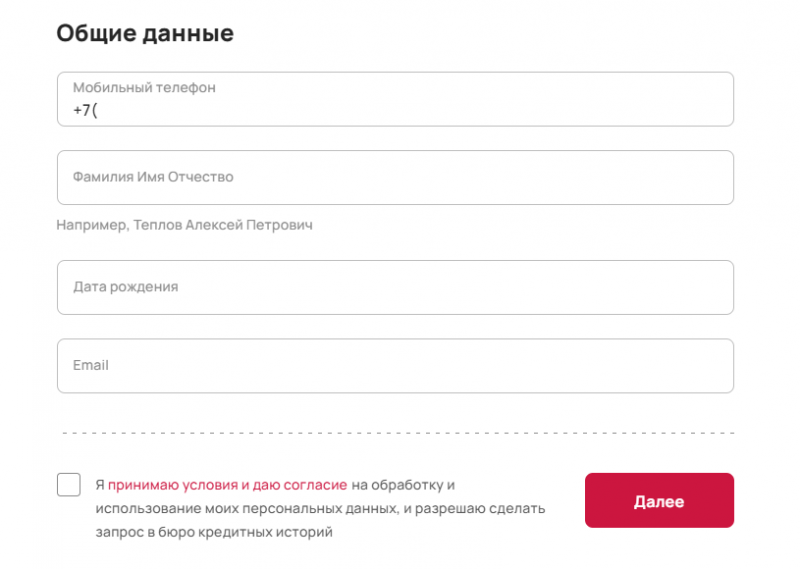The image size is (800, 569).
Task: Click the Email placeholder text
Action: [90, 366]
